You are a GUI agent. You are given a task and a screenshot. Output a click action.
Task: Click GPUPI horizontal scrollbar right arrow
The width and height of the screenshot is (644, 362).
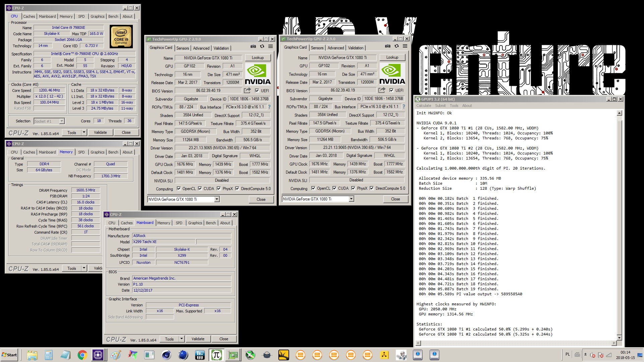(x=614, y=343)
